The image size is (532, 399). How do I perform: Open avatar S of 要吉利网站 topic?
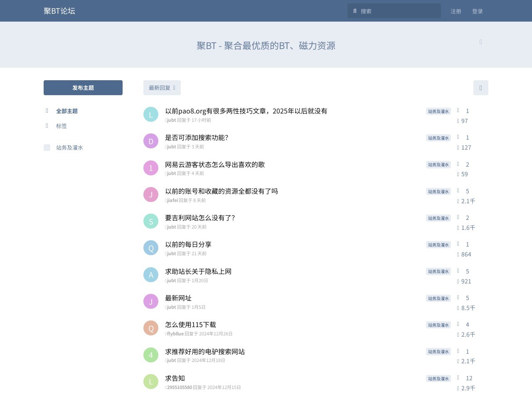pyautogui.click(x=151, y=221)
